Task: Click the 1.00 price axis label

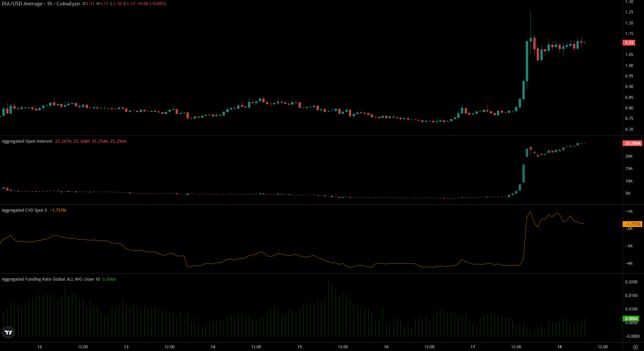Action: click(629, 66)
